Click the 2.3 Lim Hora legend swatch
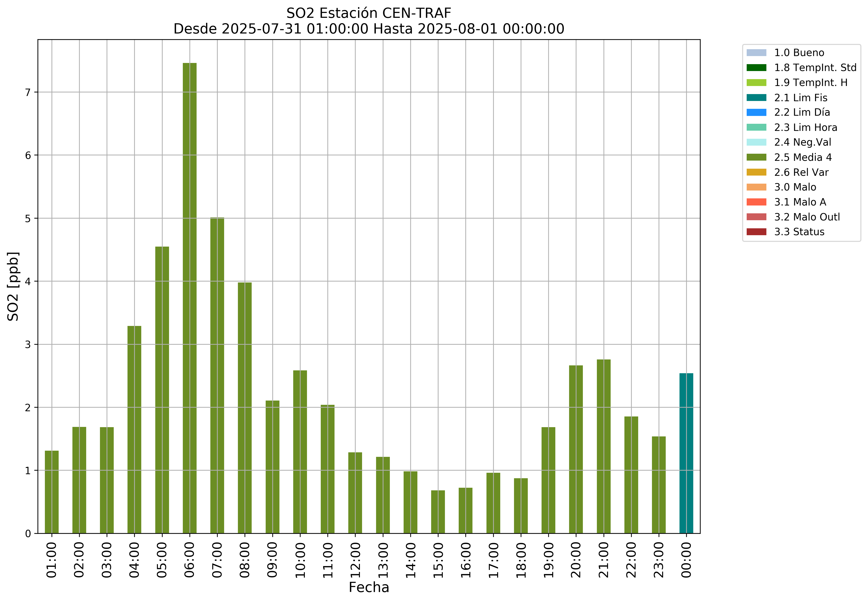The height and width of the screenshot is (602, 868). coord(756,128)
